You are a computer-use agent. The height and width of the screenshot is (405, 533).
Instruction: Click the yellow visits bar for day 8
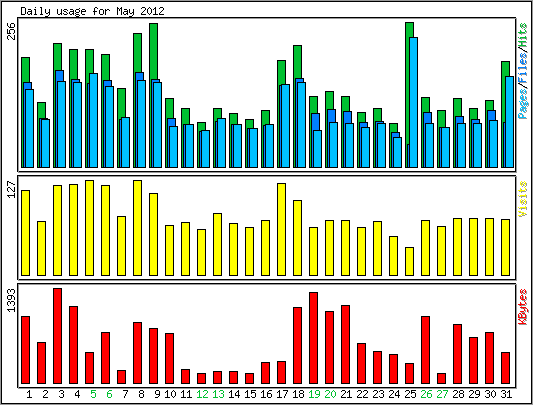pyautogui.click(x=137, y=228)
